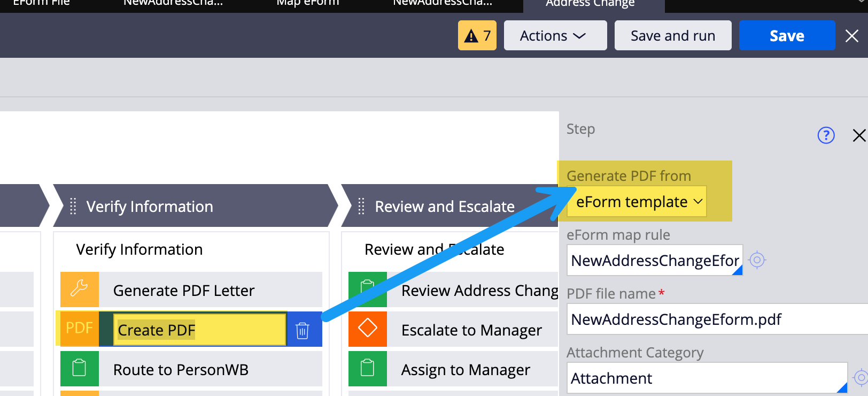Click the clipboard icon for Route to PersonWB

coord(80,369)
